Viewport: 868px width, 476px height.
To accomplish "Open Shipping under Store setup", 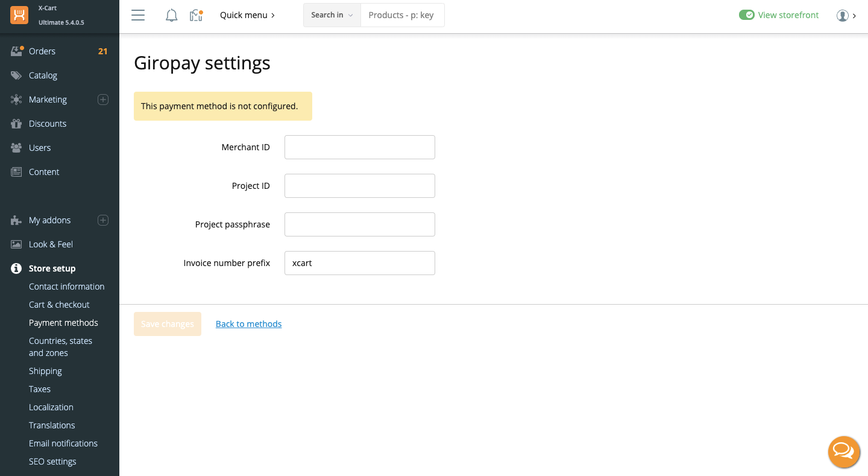I will [45, 371].
